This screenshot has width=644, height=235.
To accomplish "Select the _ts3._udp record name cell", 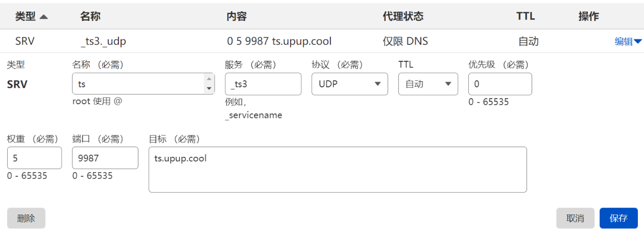I will [x=104, y=41].
